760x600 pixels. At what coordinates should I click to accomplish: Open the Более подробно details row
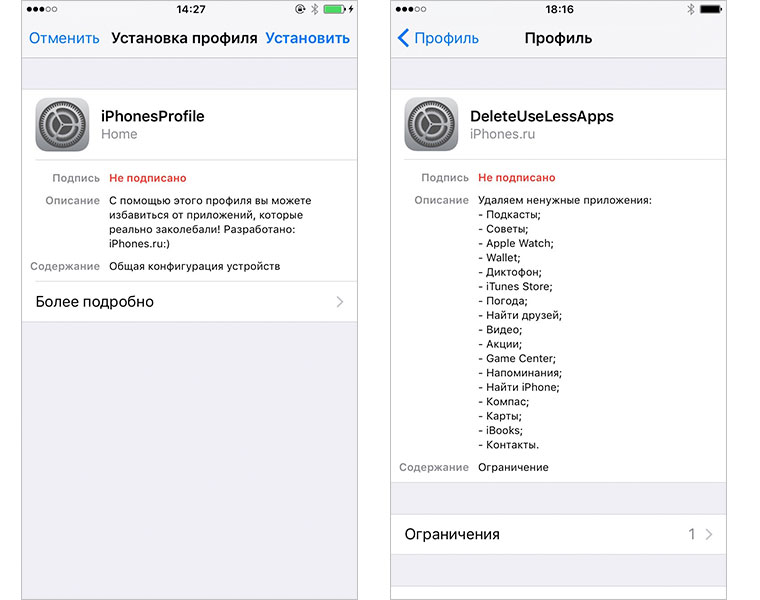pyautogui.click(x=190, y=302)
